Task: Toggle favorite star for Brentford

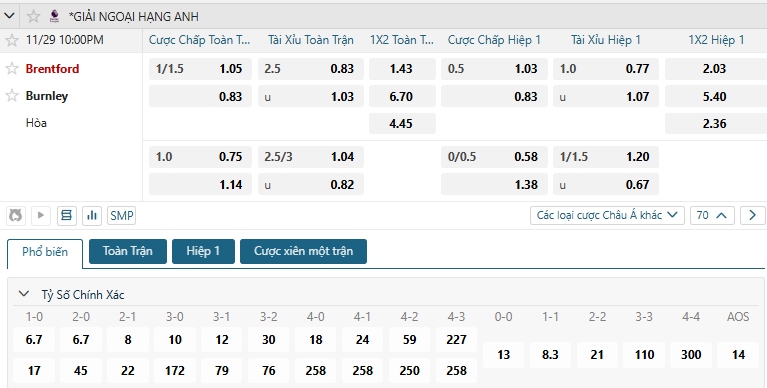Action: tap(12, 68)
